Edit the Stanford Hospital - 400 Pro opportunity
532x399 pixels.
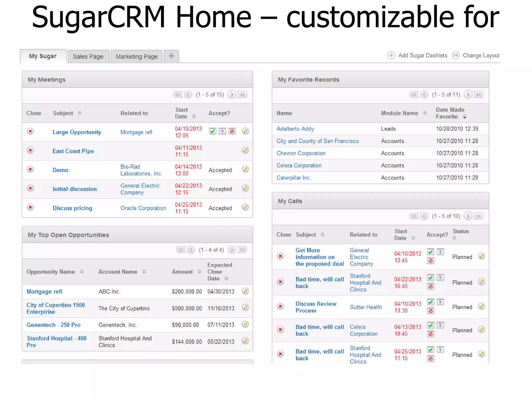245,341
